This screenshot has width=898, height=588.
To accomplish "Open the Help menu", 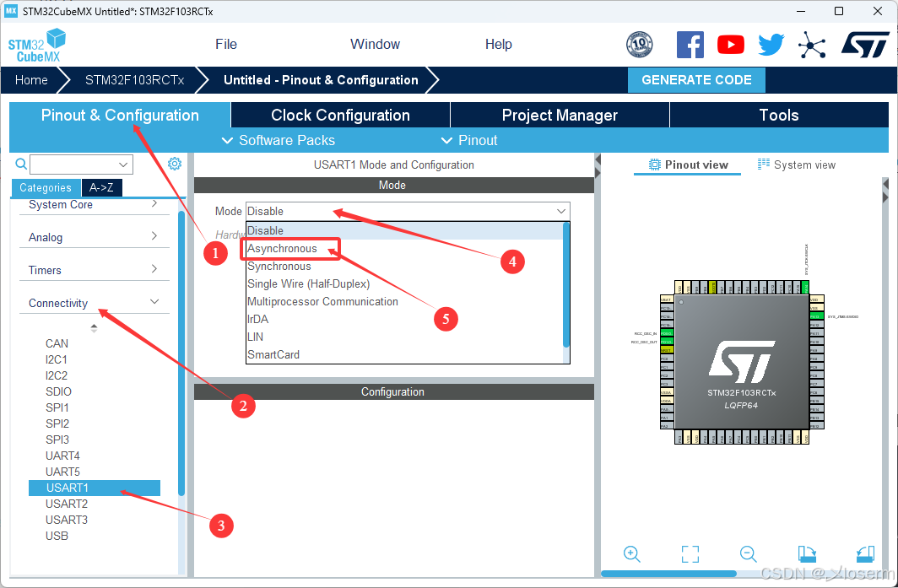I will click(x=498, y=44).
